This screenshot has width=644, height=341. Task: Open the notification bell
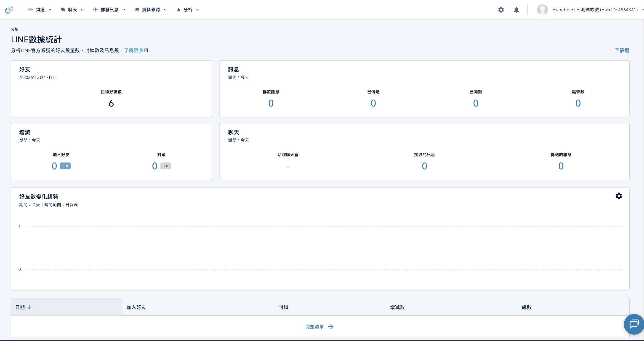(516, 10)
